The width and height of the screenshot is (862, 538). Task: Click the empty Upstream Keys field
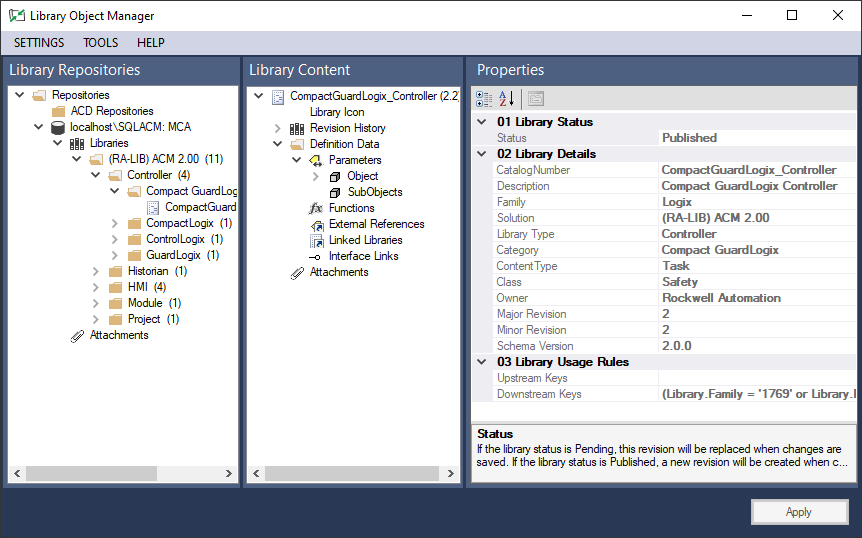757,378
